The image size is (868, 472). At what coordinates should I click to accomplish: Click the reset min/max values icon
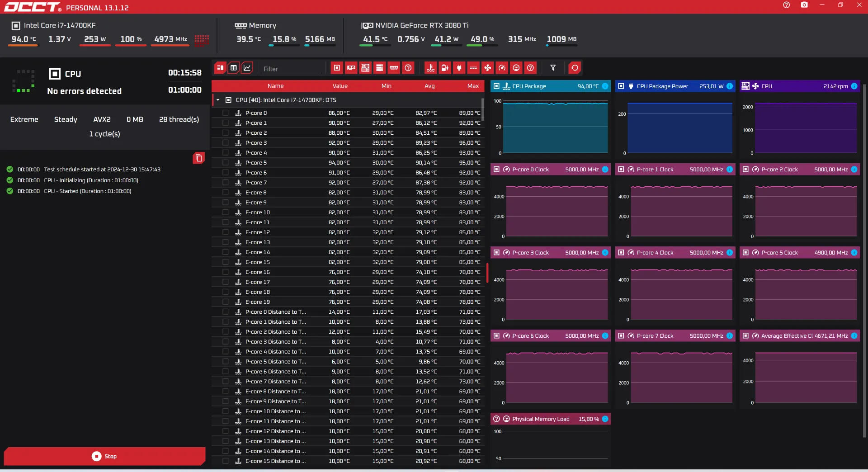pyautogui.click(x=575, y=68)
